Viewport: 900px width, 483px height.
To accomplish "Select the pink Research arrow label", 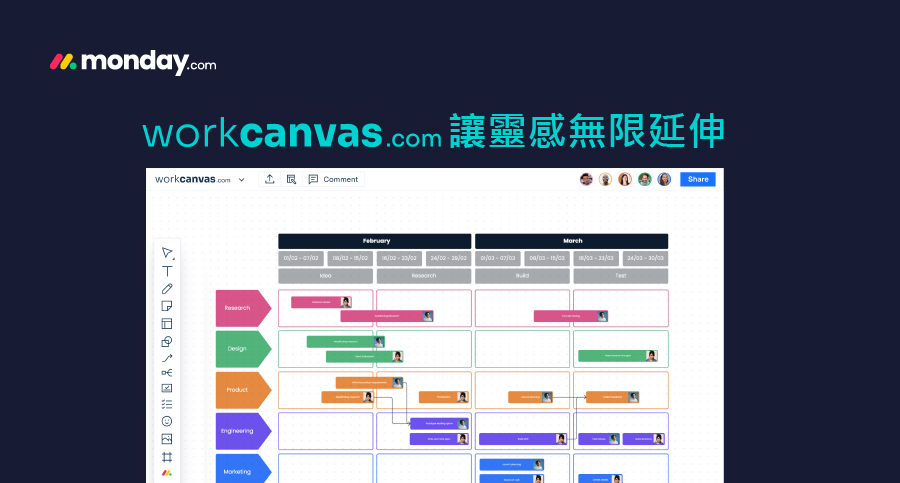I will [242, 308].
